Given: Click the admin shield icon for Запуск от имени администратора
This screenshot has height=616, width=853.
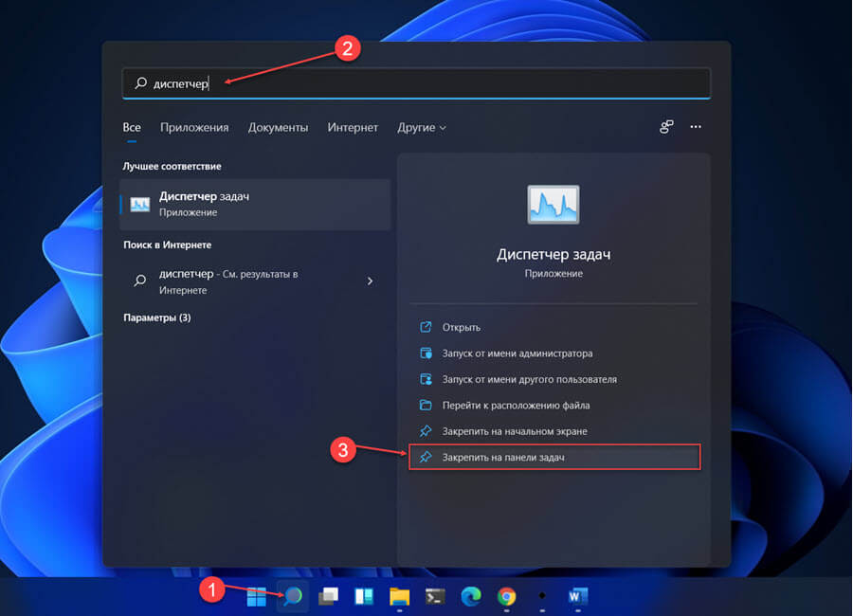Looking at the screenshot, I should (426, 353).
